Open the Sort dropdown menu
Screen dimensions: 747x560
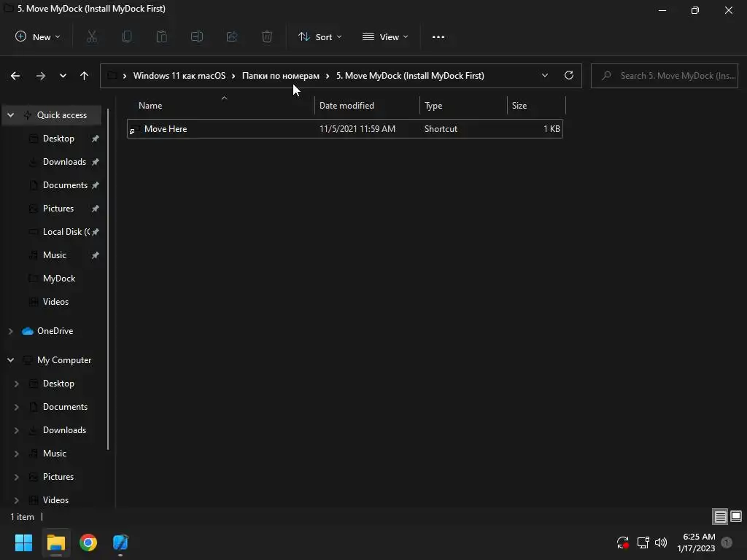[x=320, y=36]
